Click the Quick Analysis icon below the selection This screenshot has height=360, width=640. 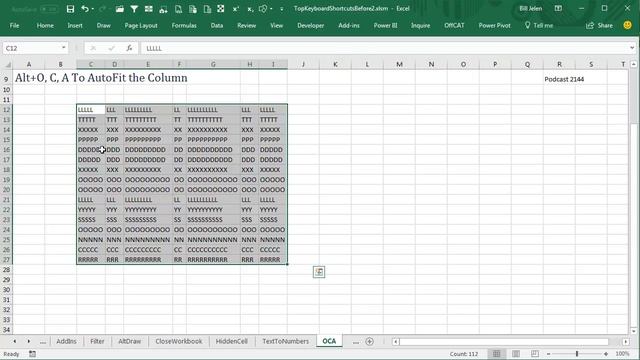319,272
